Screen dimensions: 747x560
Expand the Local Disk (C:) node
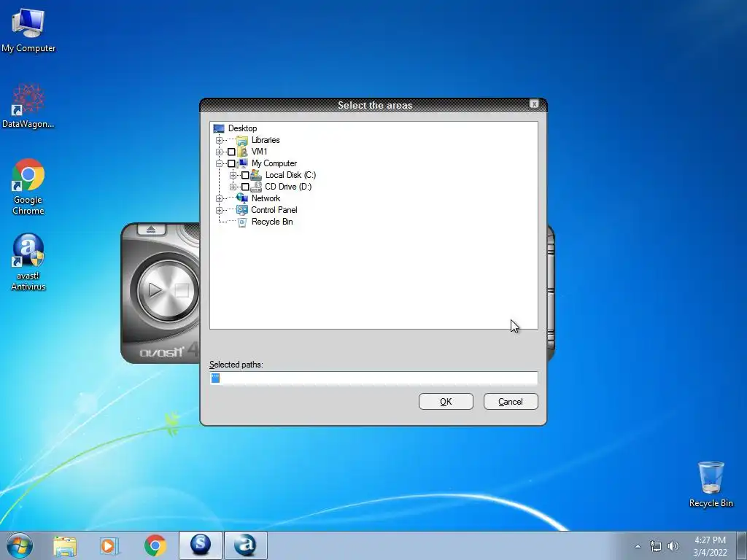(233, 175)
